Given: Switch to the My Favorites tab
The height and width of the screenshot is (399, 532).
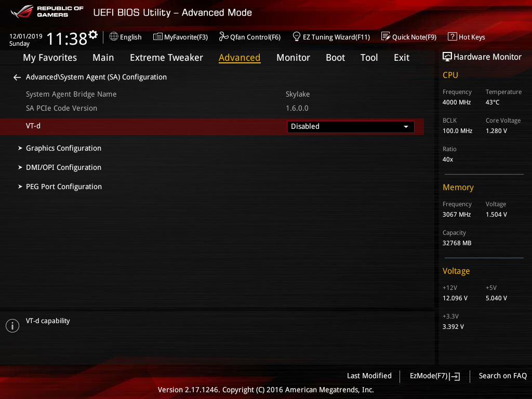Looking at the screenshot, I should pyautogui.click(x=50, y=58).
